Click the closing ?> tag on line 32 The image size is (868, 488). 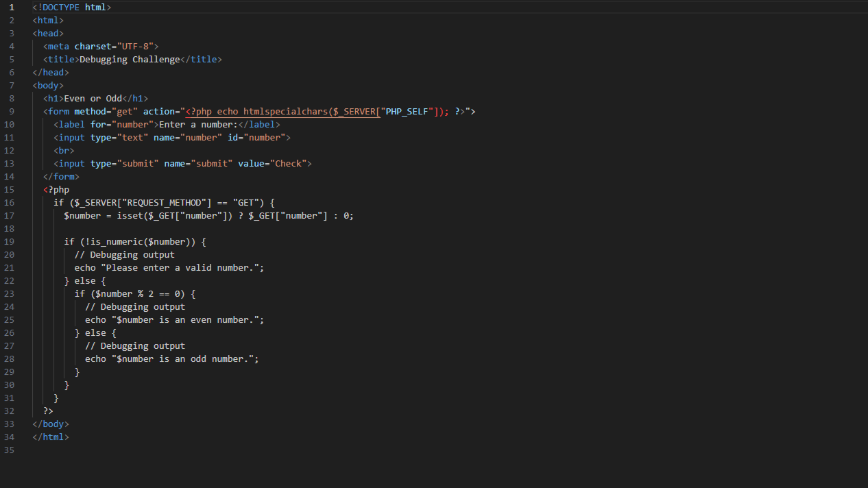tap(48, 411)
